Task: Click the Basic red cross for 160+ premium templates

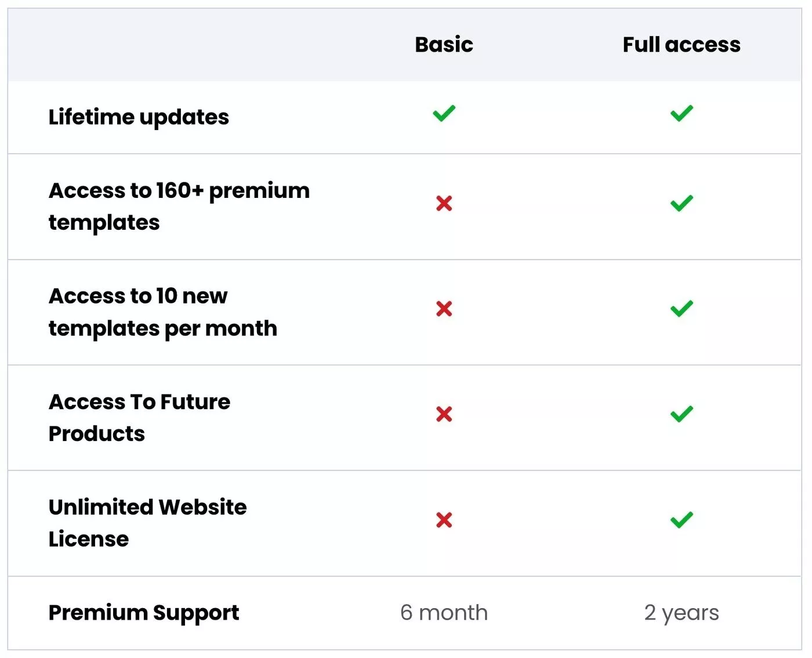Action: point(444,203)
